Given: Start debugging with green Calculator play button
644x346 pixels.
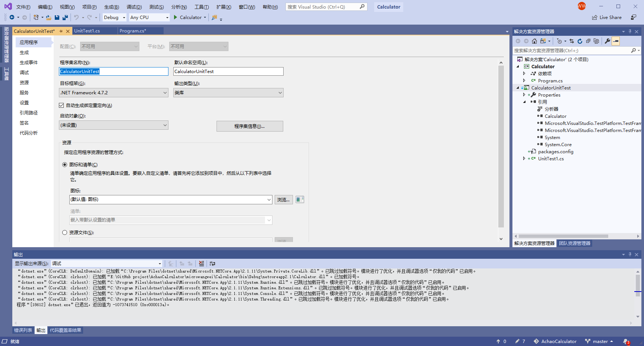Looking at the screenshot, I should coord(190,17).
